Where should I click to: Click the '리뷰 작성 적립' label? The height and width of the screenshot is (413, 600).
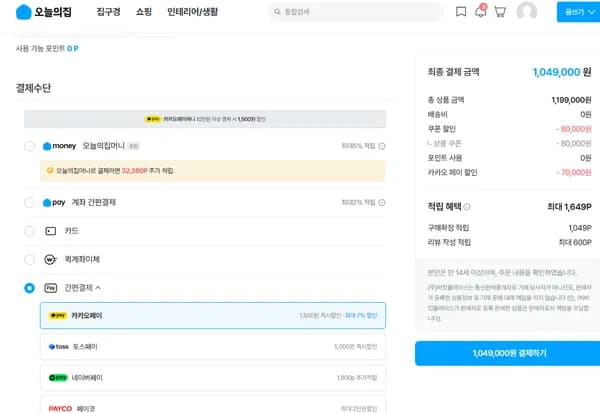tap(449, 242)
